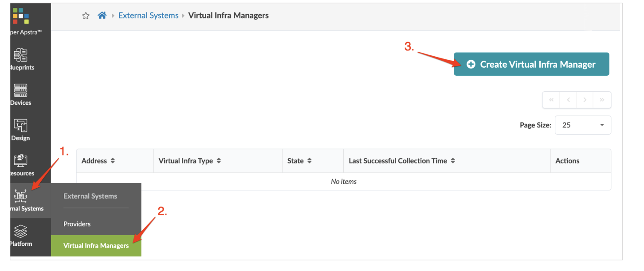
Task: Open the External Systems sidebar icon
Action: pos(21,196)
